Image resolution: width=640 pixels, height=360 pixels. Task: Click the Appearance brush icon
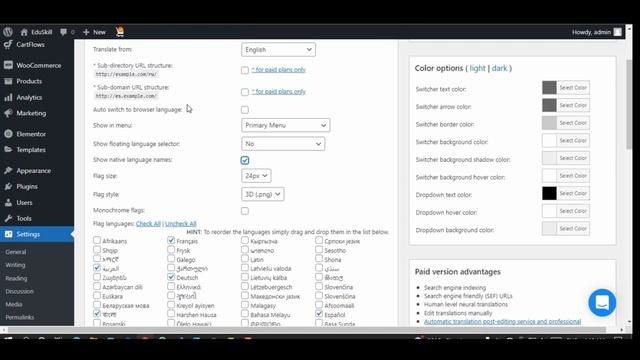(8, 171)
